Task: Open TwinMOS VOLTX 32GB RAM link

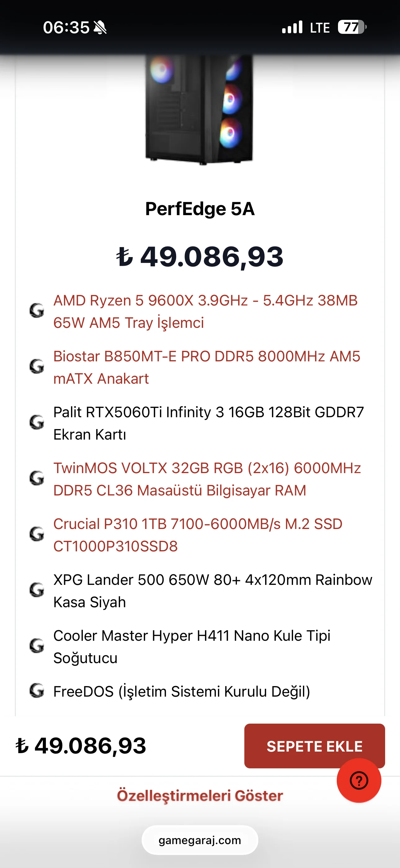Action: point(207,479)
